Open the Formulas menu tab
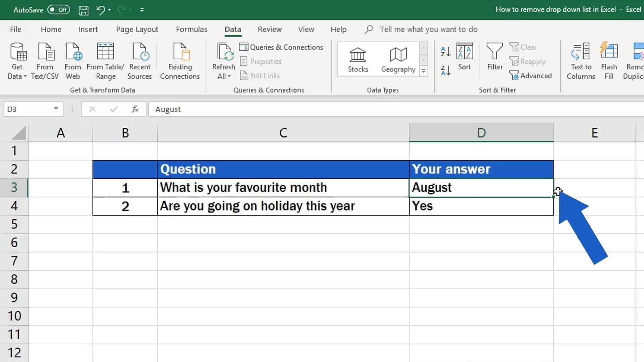 pos(192,29)
